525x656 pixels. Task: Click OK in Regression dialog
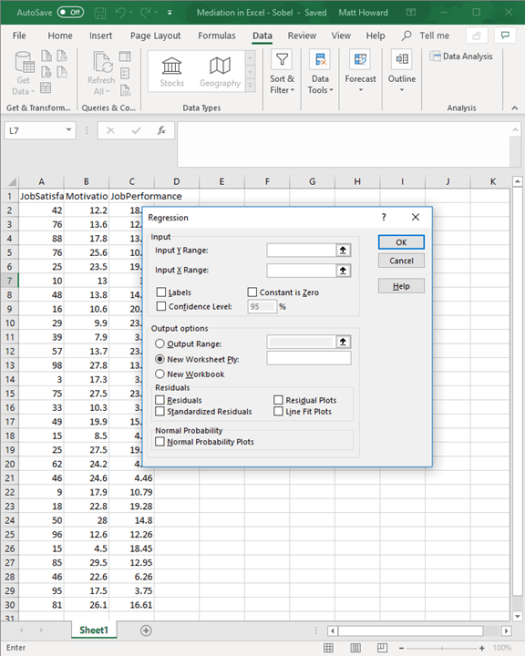[401, 242]
